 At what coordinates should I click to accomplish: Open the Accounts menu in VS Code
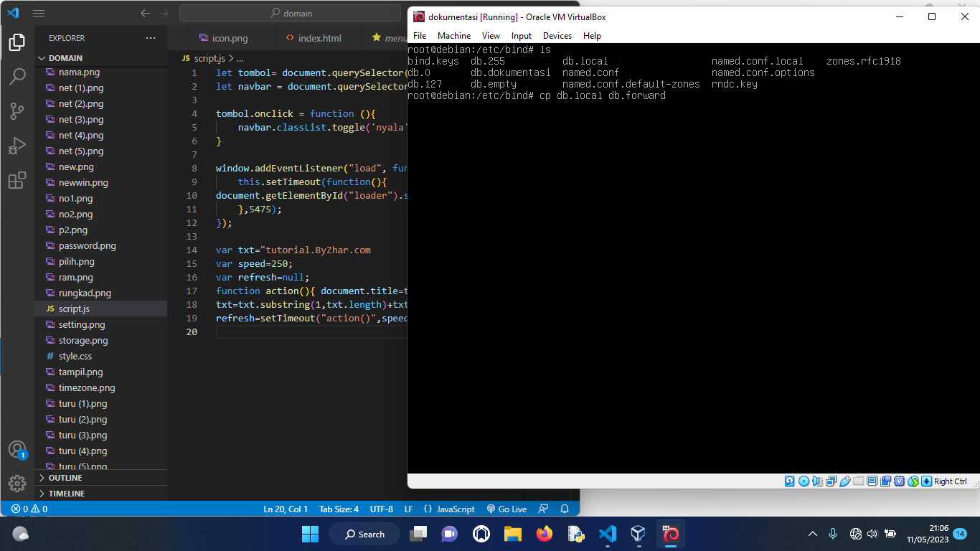[17, 450]
